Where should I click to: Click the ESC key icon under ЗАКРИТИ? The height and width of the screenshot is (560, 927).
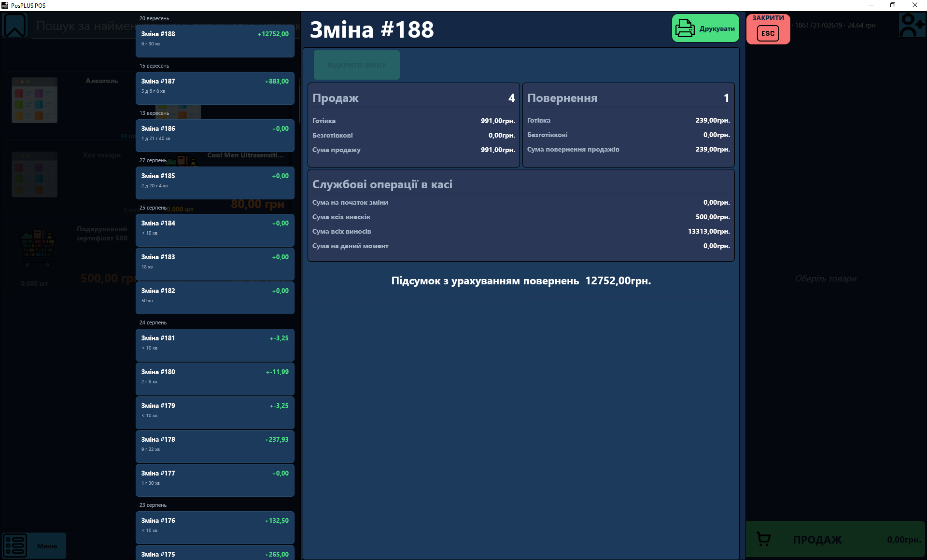(x=768, y=33)
